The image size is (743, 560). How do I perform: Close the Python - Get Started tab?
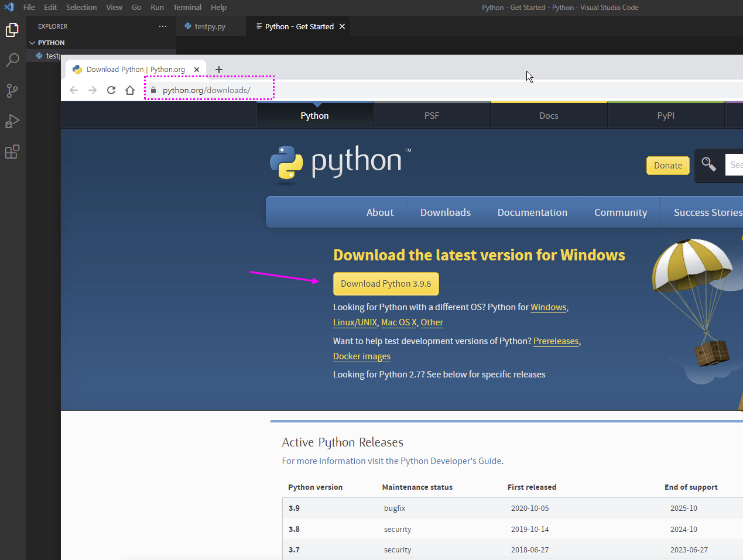click(x=342, y=26)
